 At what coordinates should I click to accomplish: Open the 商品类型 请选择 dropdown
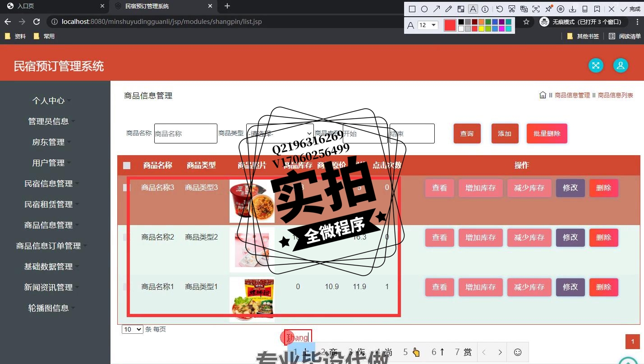pyautogui.click(x=280, y=134)
